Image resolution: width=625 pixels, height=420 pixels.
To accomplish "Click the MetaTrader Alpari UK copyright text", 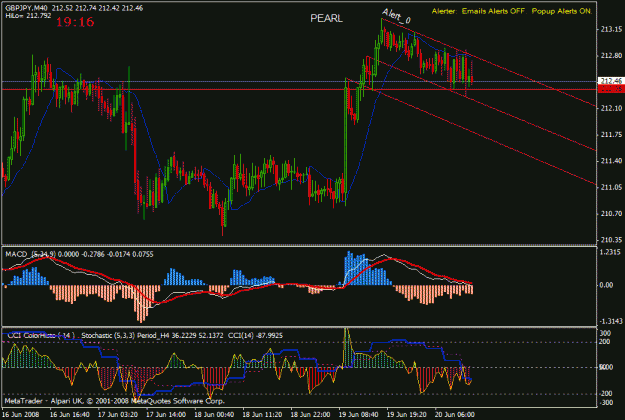I will (114, 401).
